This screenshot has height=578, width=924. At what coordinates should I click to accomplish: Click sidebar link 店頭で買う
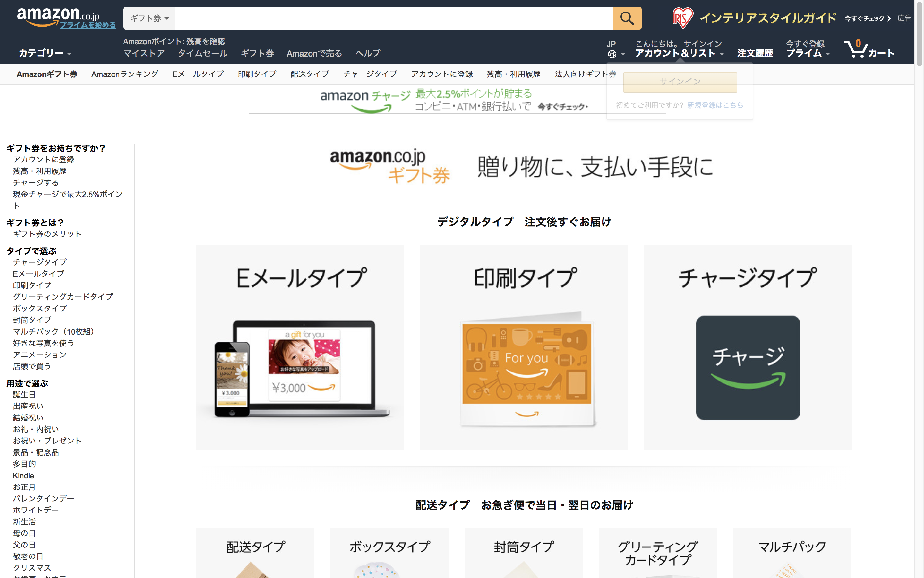point(32,366)
